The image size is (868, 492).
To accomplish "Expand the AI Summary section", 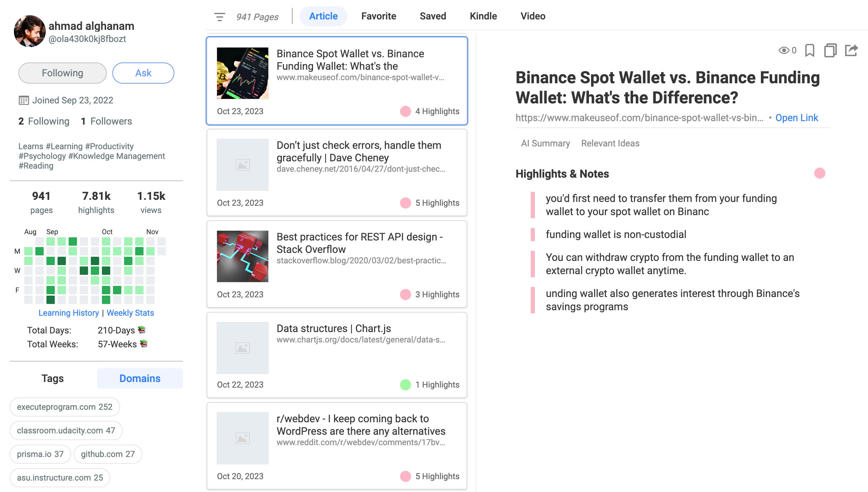I will [x=545, y=143].
